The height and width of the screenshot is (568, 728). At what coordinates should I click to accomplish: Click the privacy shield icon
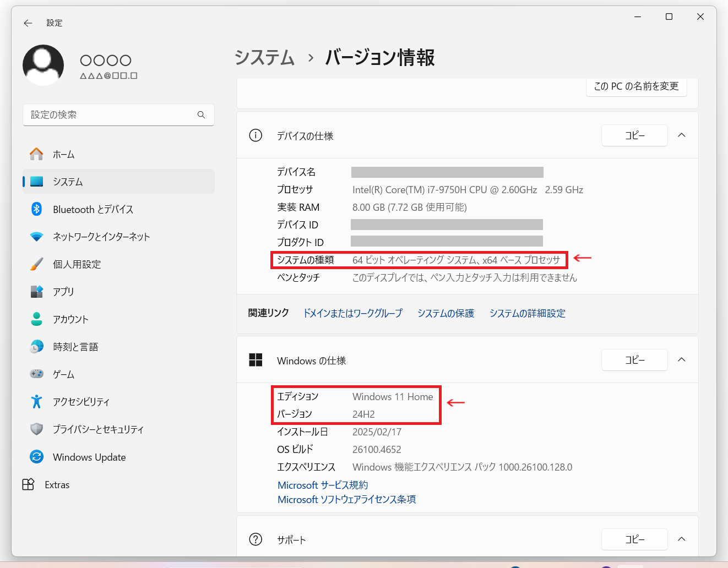36,429
